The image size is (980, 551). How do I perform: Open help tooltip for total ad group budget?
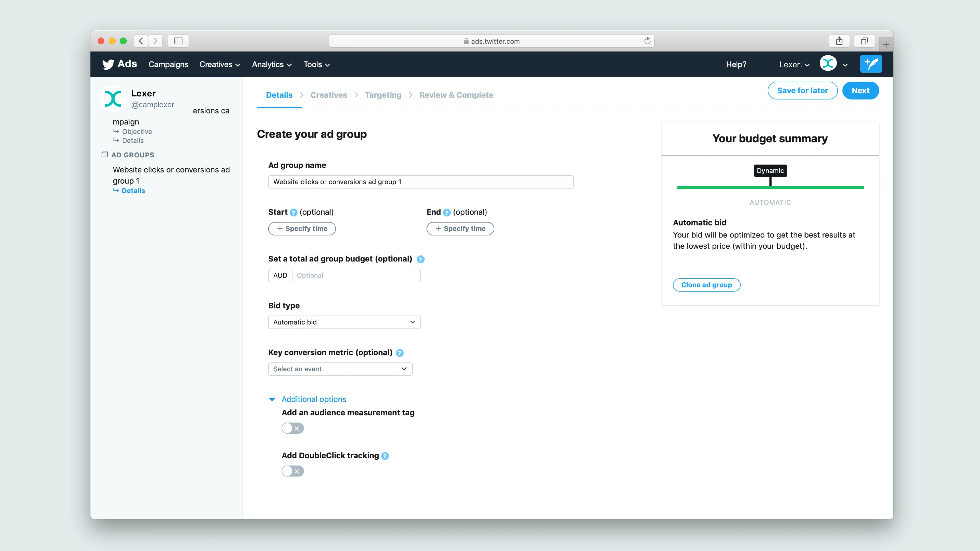click(420, 259)
